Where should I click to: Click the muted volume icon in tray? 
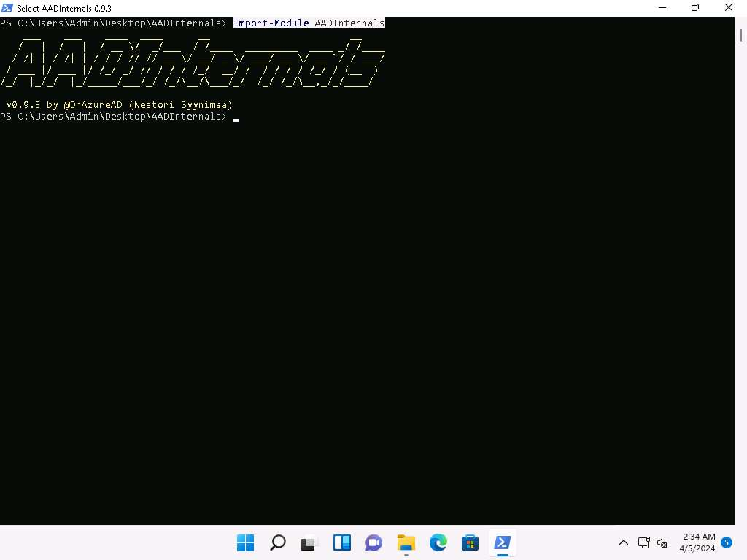[662, 542]
